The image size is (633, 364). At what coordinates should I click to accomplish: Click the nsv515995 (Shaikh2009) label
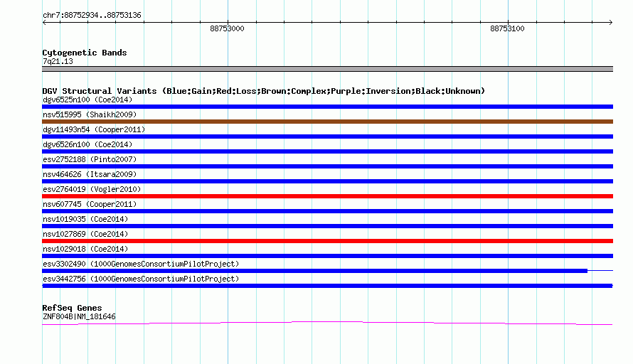[x=90, y=114]
